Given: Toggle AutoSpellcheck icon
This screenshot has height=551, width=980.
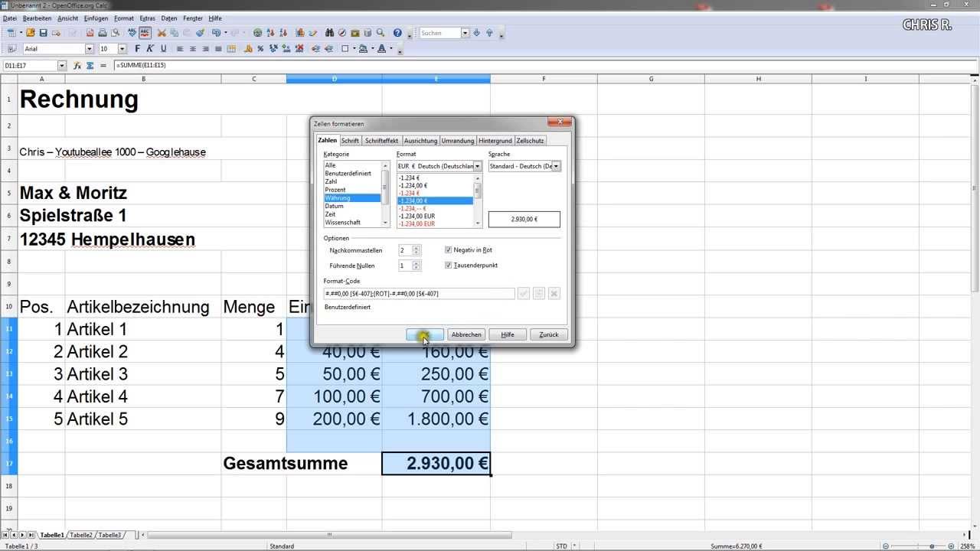Looking at the screenshot, I should [x=145, y=33].
